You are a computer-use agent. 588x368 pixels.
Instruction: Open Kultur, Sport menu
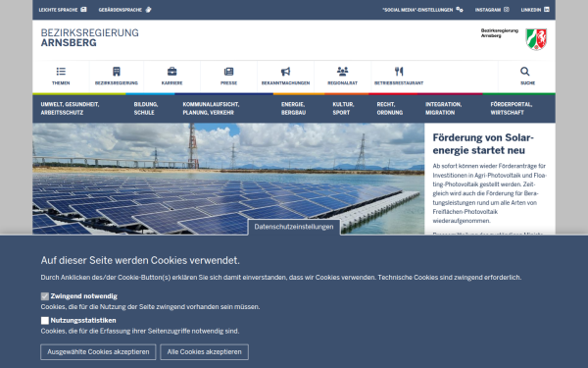[x=343, y=108]
